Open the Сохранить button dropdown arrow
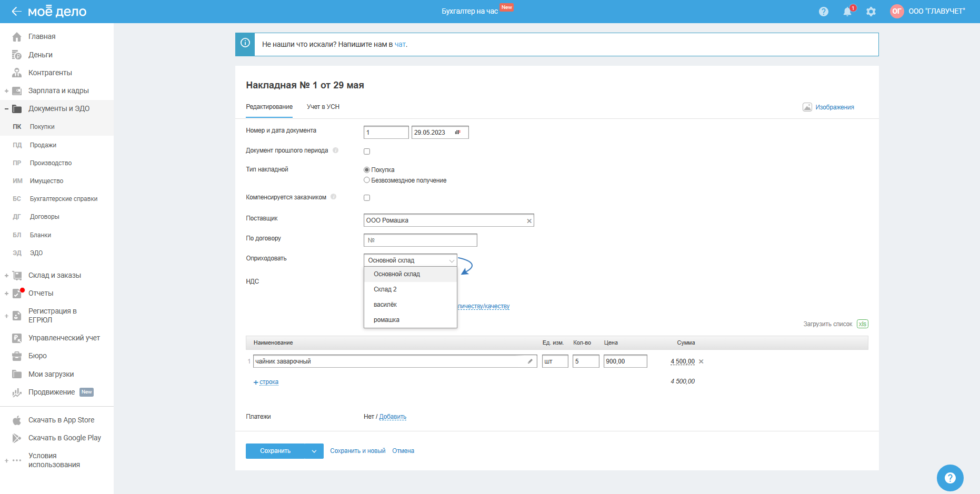This screenshot has width=980, height=494. (x=314, y=451)
